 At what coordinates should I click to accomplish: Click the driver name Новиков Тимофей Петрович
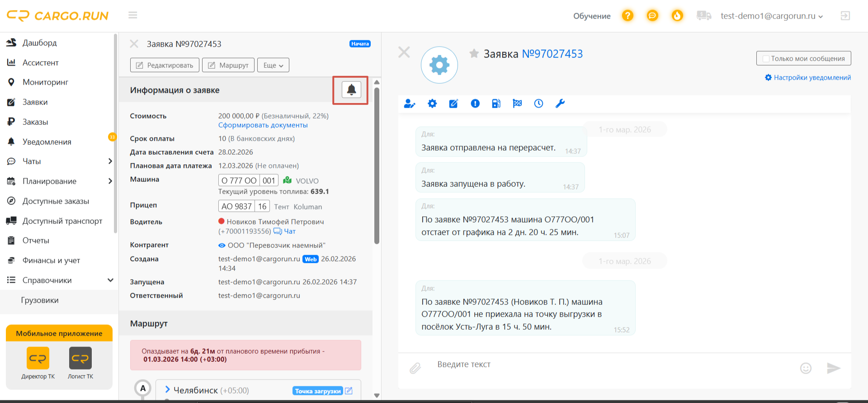(275, 222)
